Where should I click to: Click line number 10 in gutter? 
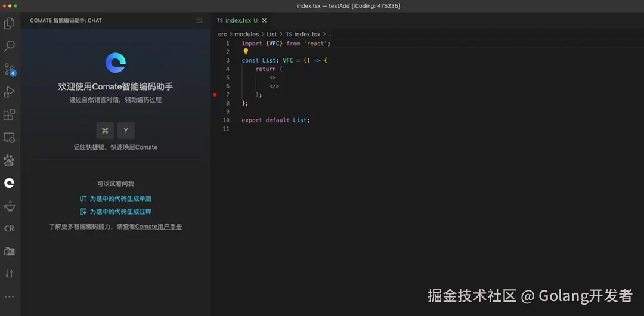[x=227, y=120]
